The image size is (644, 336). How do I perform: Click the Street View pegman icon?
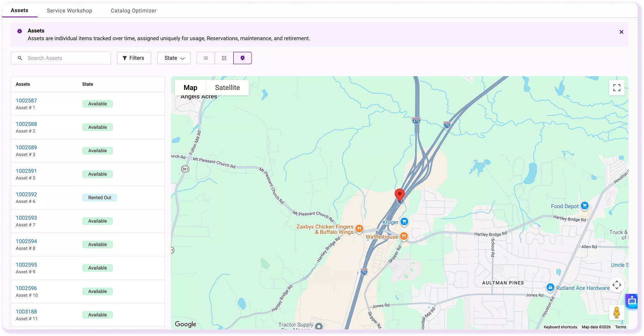pos(617,312)
